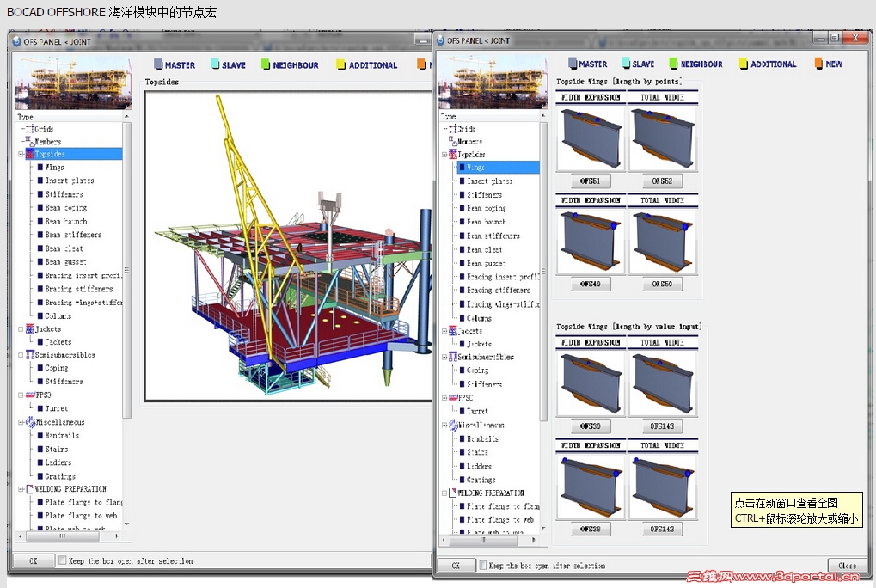876x588 pixels.
Task: Collapse Semisubmersibles node in right window tree
Action: pos(445,357)
